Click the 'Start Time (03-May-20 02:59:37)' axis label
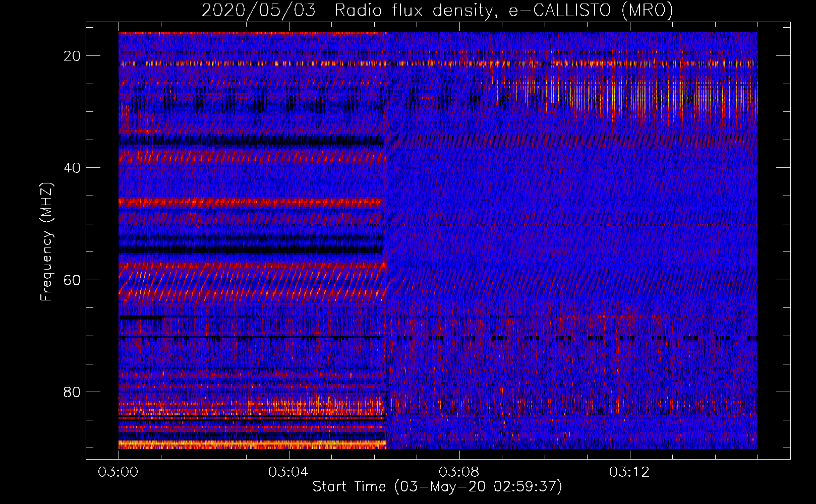The width and height of the screenshot is (816, 504). tap(437, 487)
